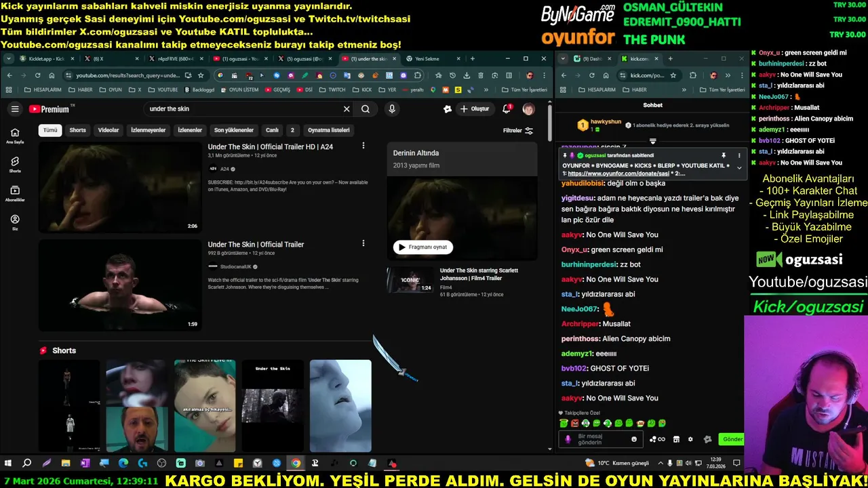Open the Kick shop icon below chat

tap(676, 439)
